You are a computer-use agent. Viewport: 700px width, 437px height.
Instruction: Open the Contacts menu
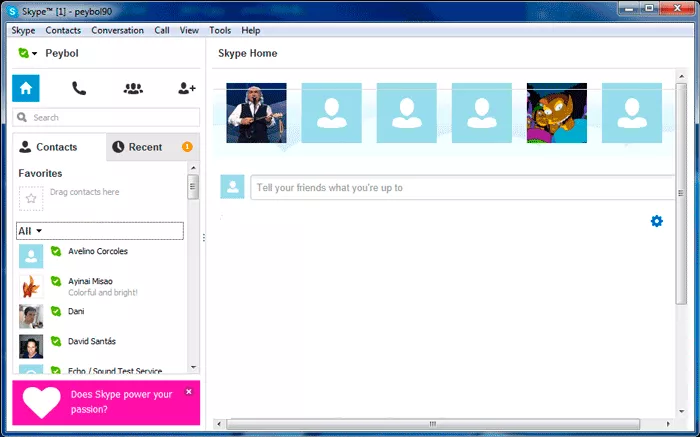(63, 30)
